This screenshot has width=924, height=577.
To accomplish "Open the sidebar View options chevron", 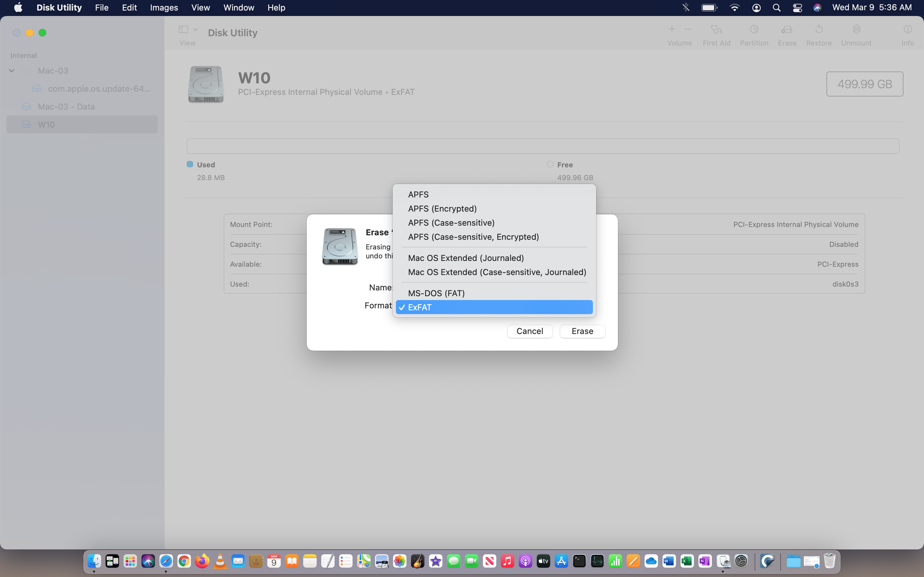I will pos(195,29).
